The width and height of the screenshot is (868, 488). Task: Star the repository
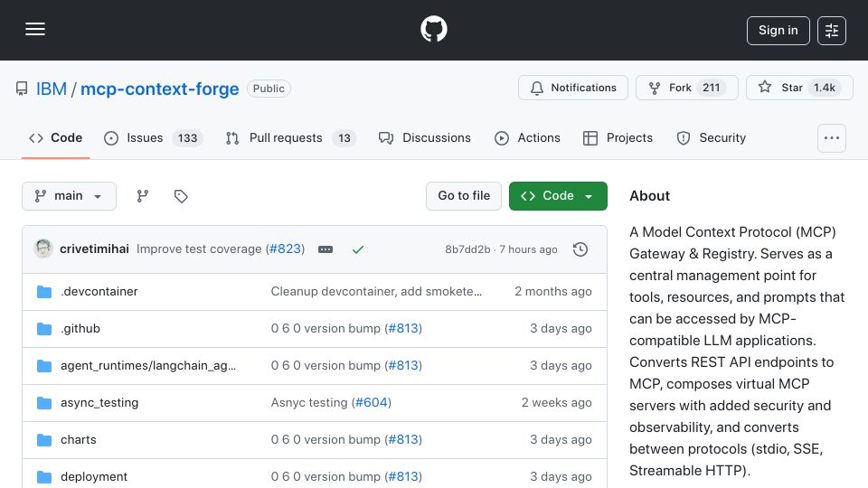[799, 88]
